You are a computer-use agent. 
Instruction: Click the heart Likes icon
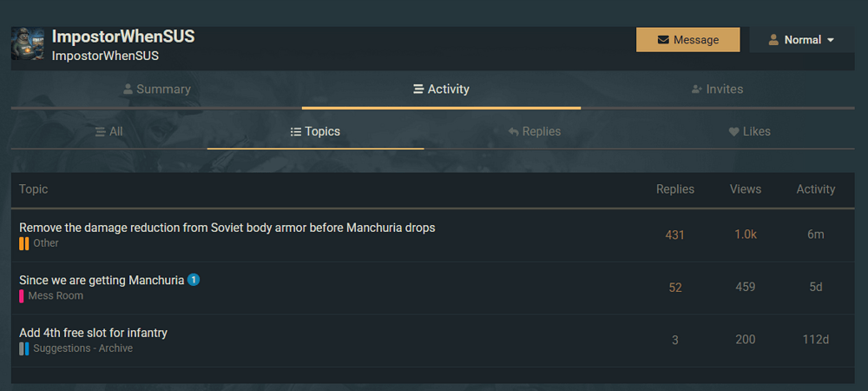click(x=733, y=132)
